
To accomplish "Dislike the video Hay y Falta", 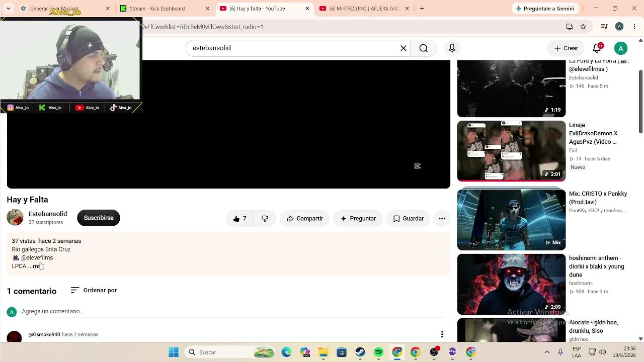I will [265, 219].
